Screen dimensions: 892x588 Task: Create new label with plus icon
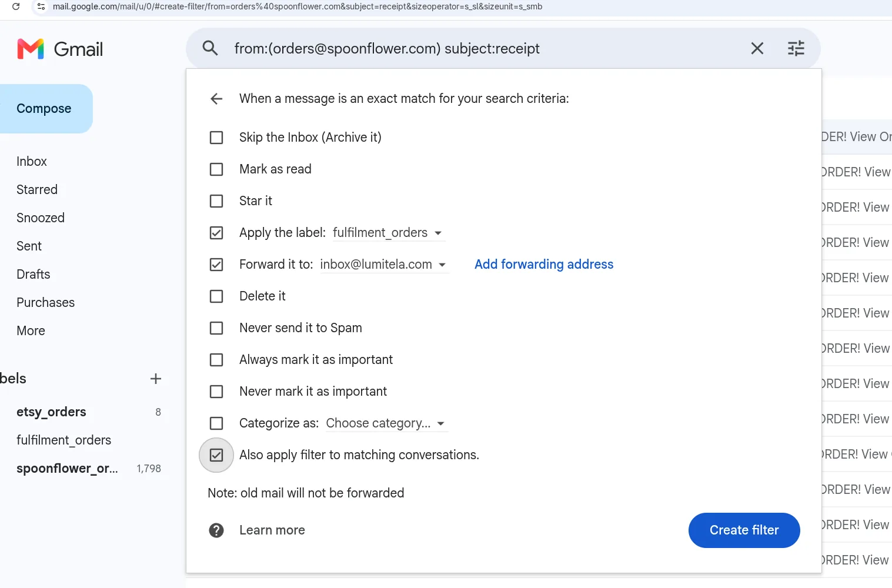coord(156,379)
